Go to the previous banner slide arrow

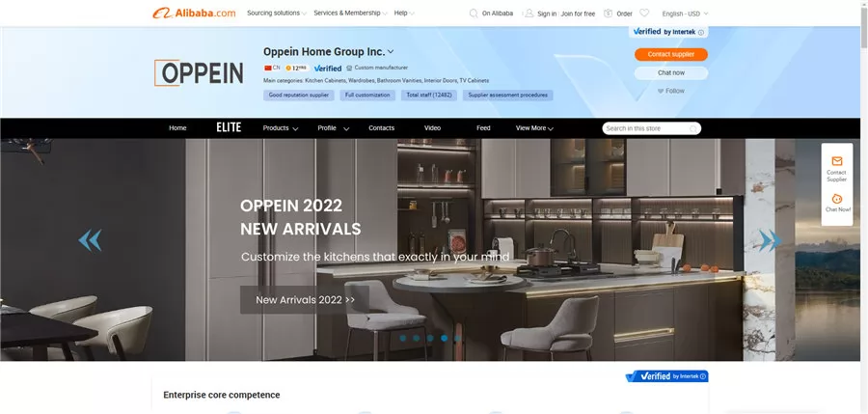tap(90, 240)
